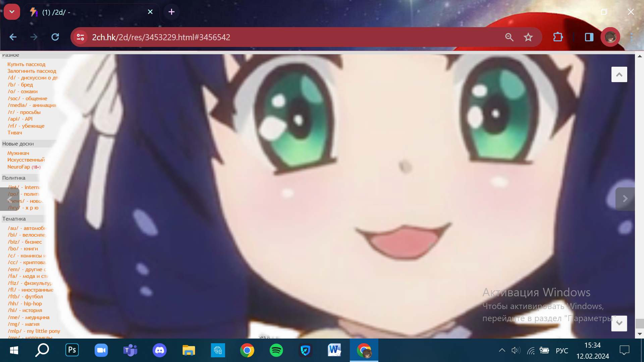The height and width of the screenshot is (362, 644).
Task: Open the Купить пасскод link
Action: pyautogui.click(x=26, y=64)
